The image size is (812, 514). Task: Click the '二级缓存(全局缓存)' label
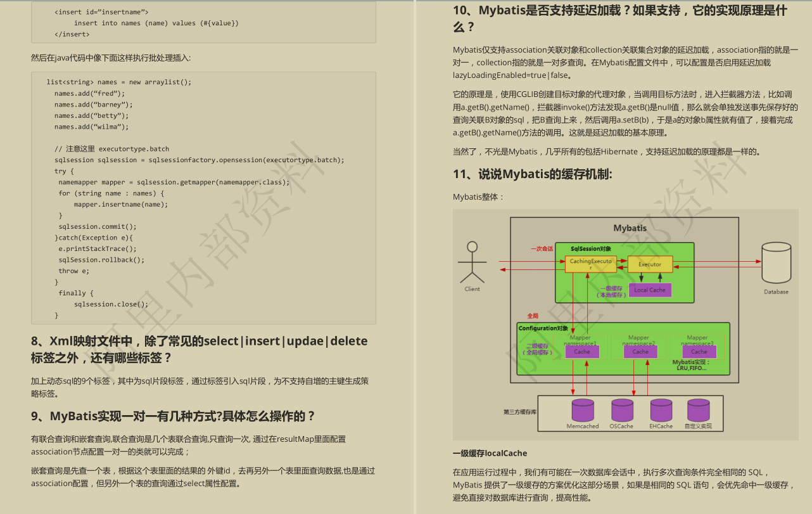[x=538, y=349]
